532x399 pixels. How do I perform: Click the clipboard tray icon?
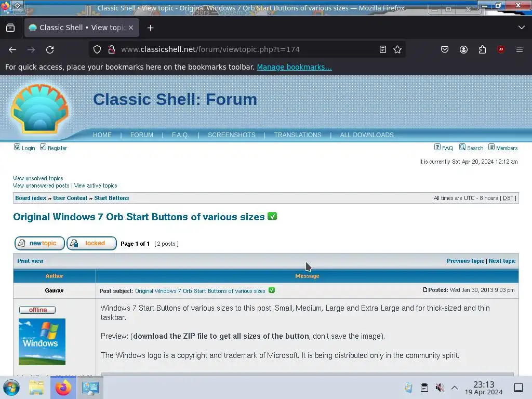pos(424,388)
